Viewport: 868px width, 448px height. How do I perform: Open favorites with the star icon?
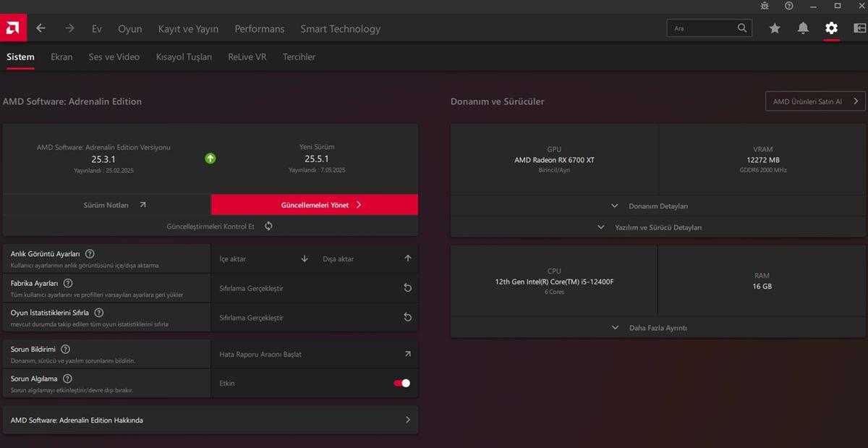click(775, 28)
